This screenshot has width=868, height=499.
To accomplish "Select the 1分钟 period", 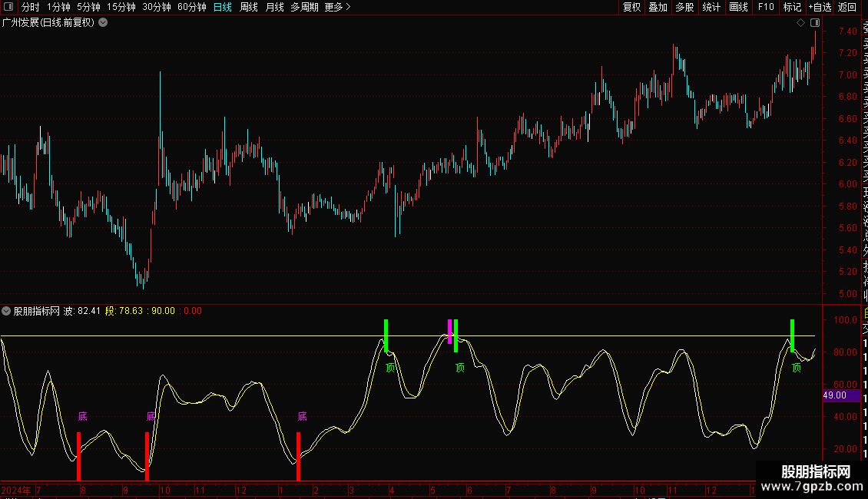I will tap(58, 7).
